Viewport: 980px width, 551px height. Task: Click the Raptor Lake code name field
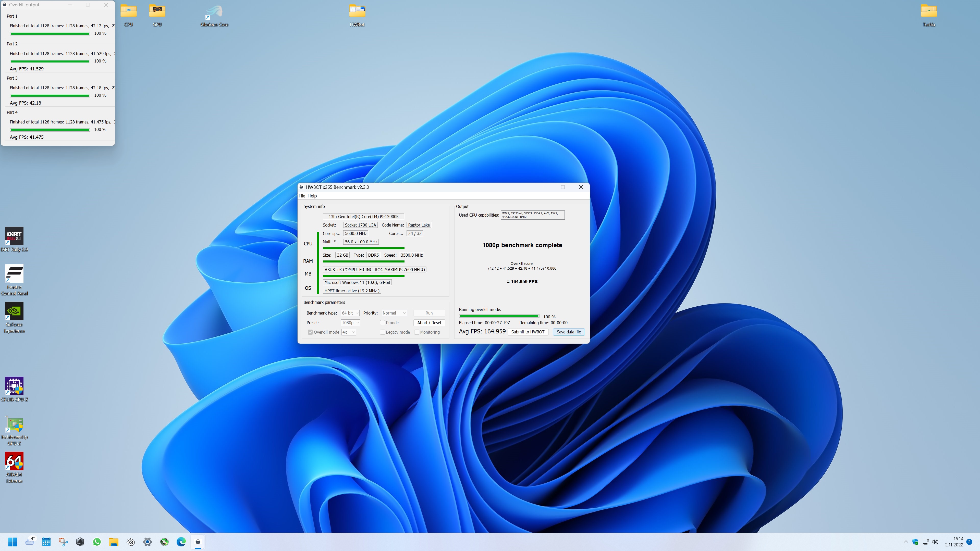pyautogui.click(x=419, y=225)
